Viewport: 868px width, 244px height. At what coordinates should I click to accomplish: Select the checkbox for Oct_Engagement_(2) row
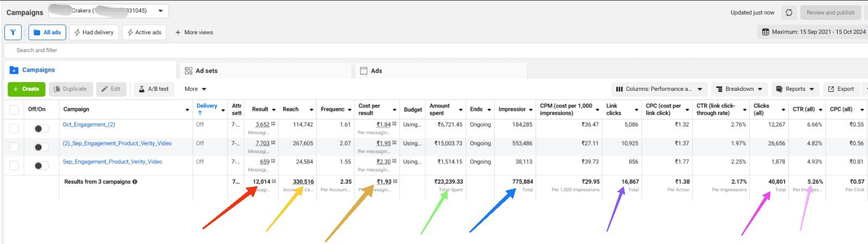pos(14,129)
